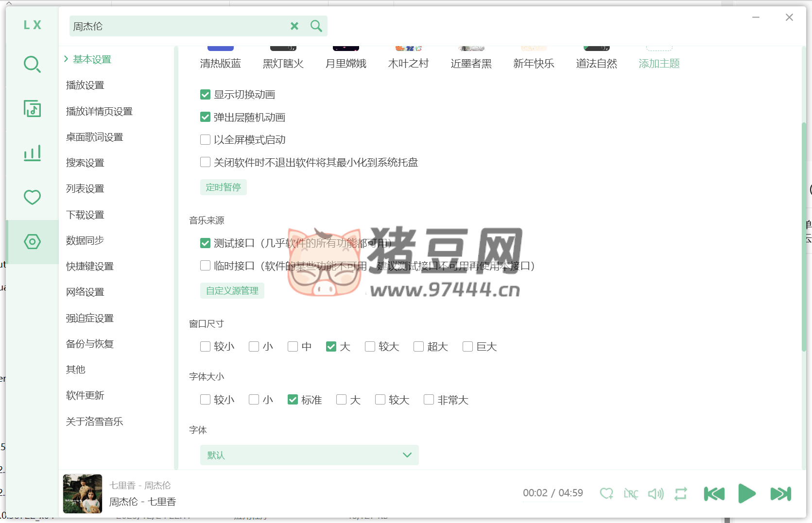
Task: Go to 基本设置 section
Action: pos(92,59)
